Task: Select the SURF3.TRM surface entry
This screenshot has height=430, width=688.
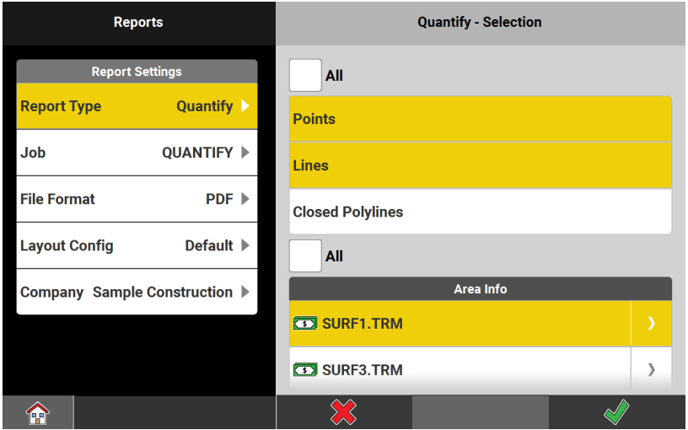Action: [460, 370]
